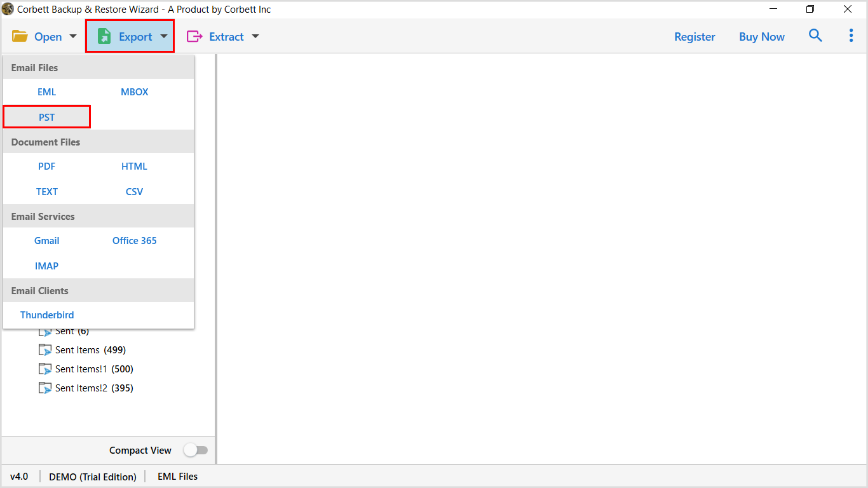Click the Register link

(695, 36)
